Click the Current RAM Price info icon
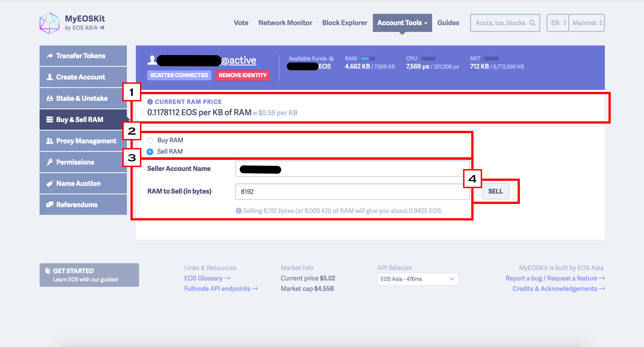 [x=150, y=102]
